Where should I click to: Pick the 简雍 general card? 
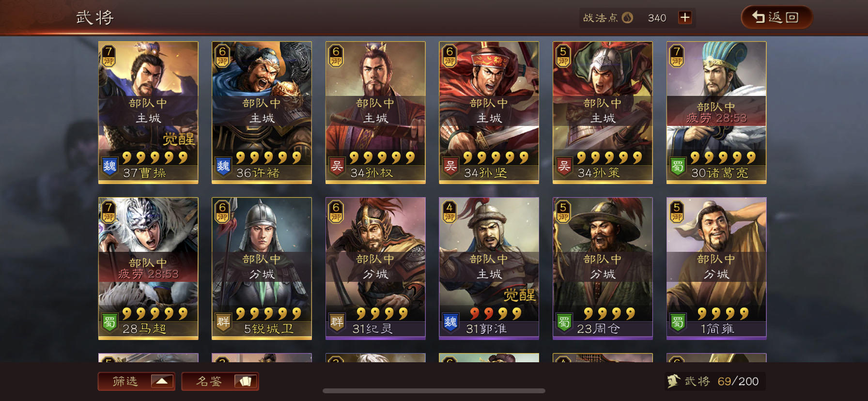coord(716,268)
